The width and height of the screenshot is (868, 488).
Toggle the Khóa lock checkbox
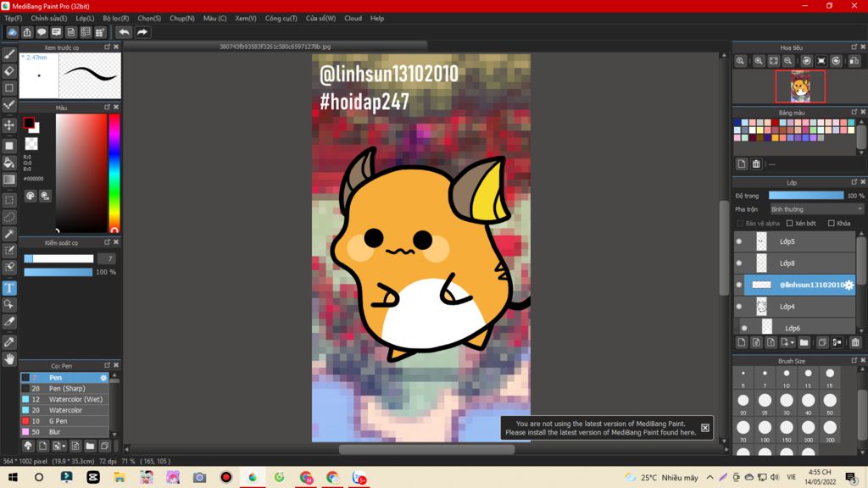(x=832, y=224)
